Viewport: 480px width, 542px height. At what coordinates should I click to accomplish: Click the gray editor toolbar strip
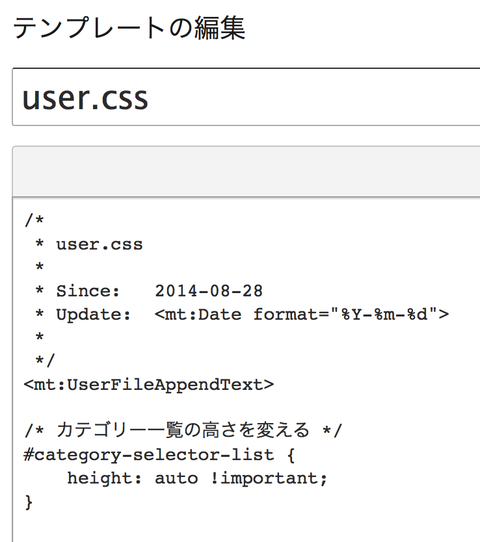(x=246, y=172)
